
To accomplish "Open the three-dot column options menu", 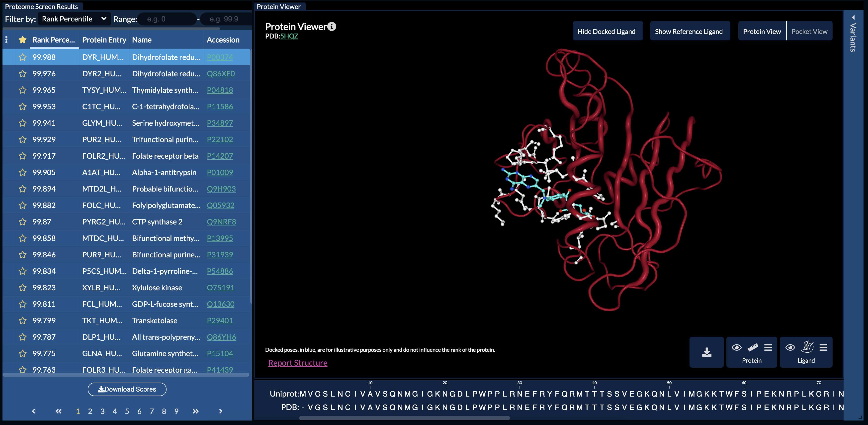I will coord(6,40).
